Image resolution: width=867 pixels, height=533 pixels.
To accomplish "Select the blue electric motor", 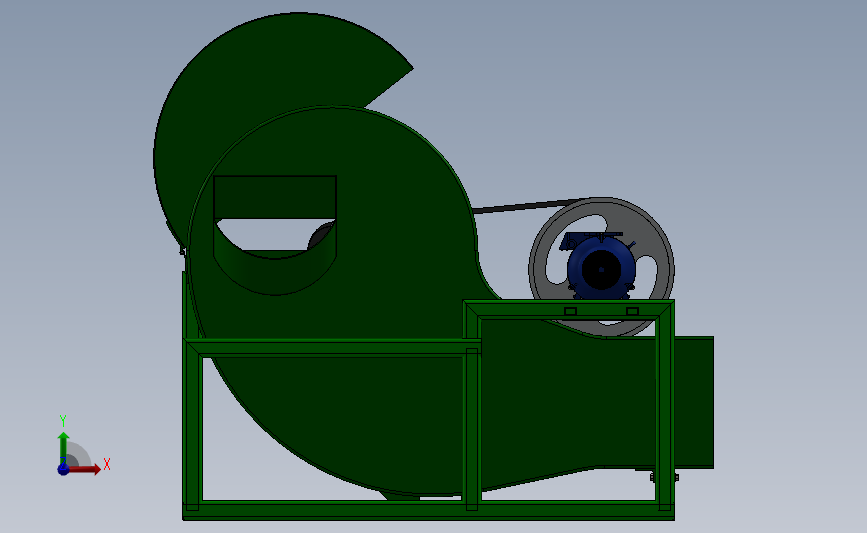I will 601,268.
